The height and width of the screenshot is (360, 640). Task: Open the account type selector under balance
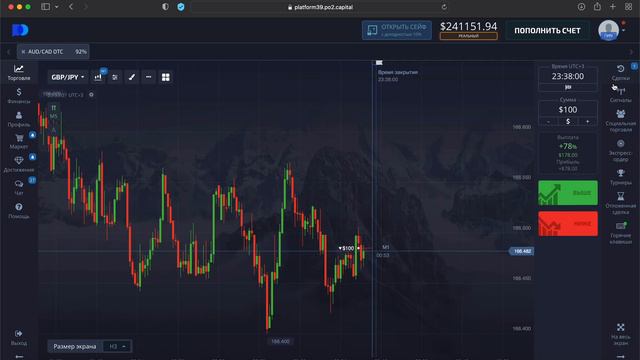pos(468,36)
